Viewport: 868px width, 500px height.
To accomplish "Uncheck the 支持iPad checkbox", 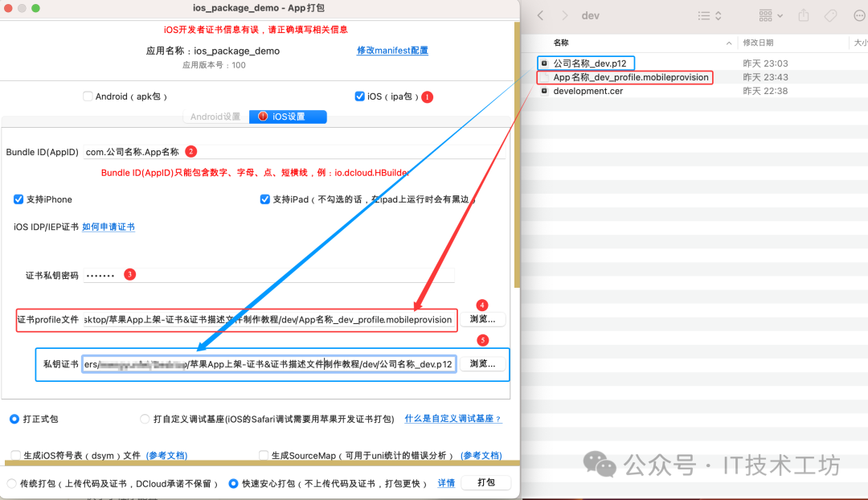I will point(265,199).
